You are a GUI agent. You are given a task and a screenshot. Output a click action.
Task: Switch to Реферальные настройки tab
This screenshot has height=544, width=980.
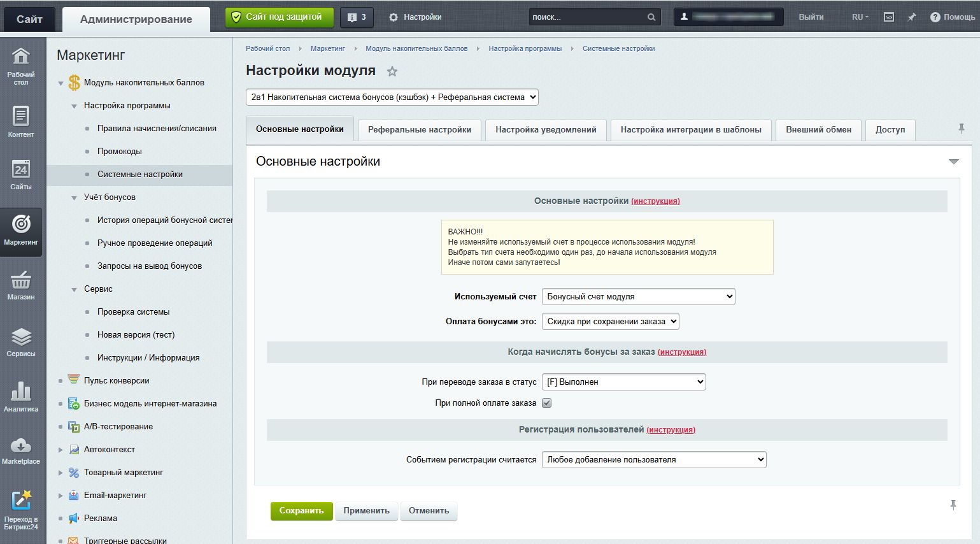tap(420, 129)
